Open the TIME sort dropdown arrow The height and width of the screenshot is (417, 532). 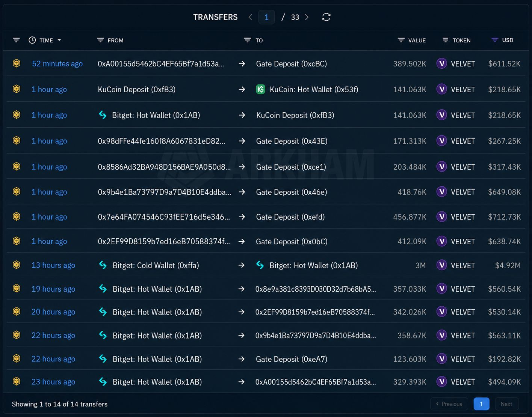coord(59,40)
